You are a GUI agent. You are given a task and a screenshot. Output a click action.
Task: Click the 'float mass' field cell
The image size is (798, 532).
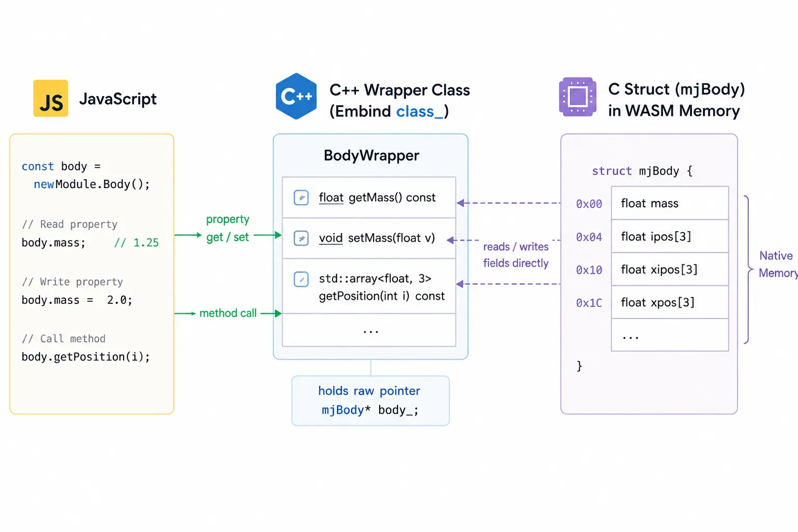pyautogui.click(x=670, y=203)
